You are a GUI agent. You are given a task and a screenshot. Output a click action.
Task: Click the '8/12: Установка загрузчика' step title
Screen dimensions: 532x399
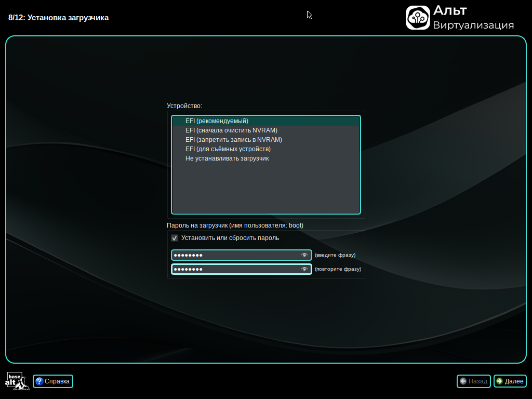pos(59,18)
